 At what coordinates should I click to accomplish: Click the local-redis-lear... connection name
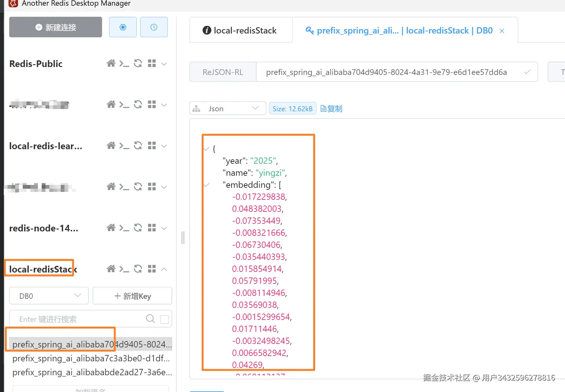(46, 146)
